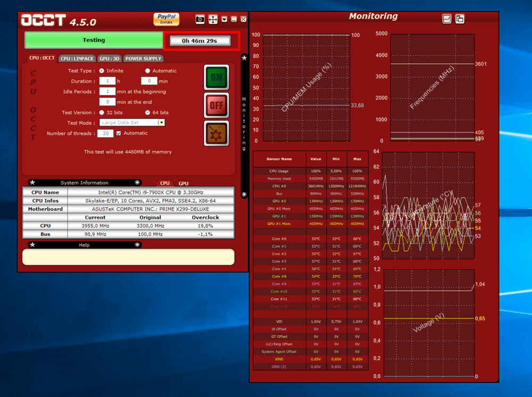Open the gear test settings button
Screen dimensions: 532x397
[217, 133]
